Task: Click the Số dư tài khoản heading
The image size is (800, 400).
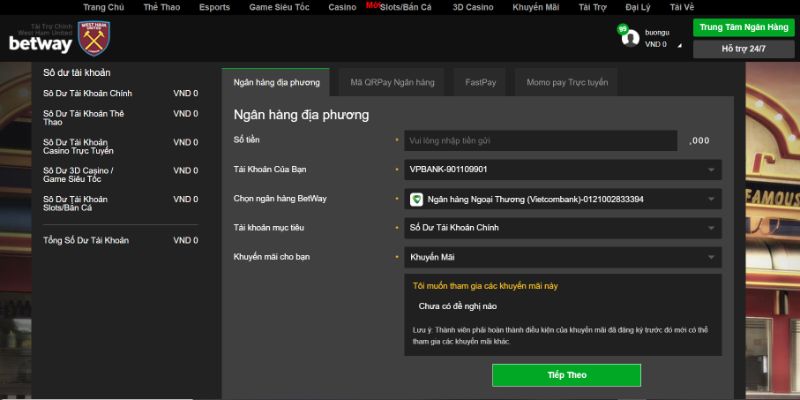Action: 77,73
